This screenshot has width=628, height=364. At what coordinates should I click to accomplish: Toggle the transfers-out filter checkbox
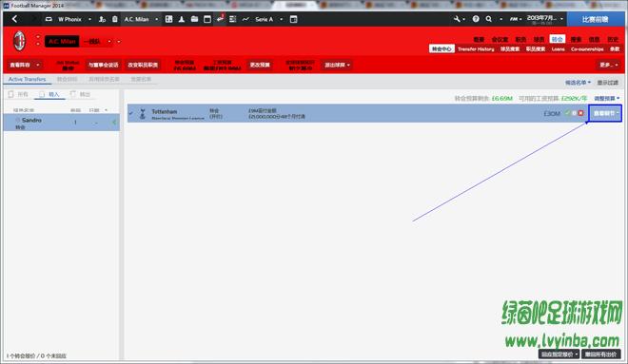point(73,94)
